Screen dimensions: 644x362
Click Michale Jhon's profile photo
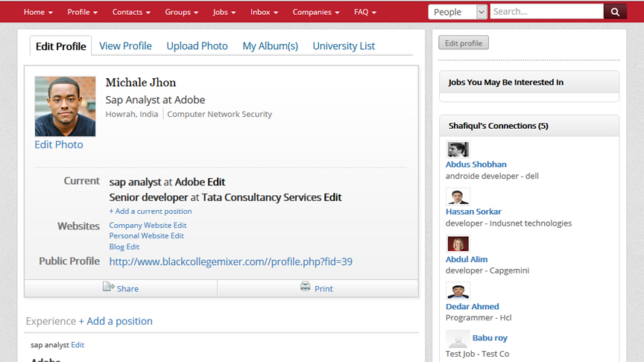[x=65, y=107]
